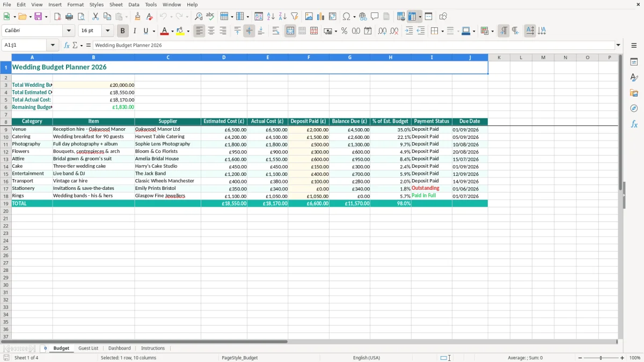Viewport: 644px width, 362px height.
Task: Click the AutoFilter funnel icon
Action: (295, 17)
